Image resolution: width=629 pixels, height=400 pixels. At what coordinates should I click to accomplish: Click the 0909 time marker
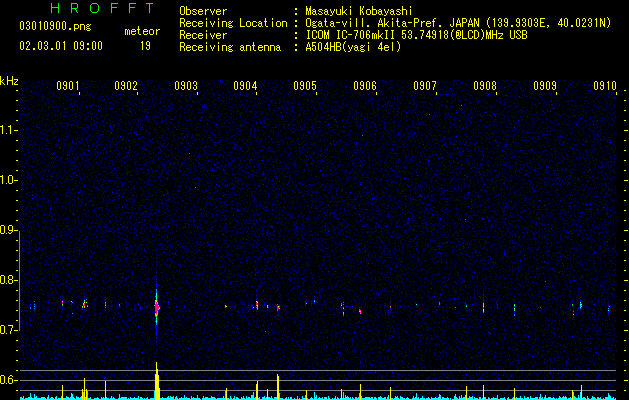click(545, 86)
